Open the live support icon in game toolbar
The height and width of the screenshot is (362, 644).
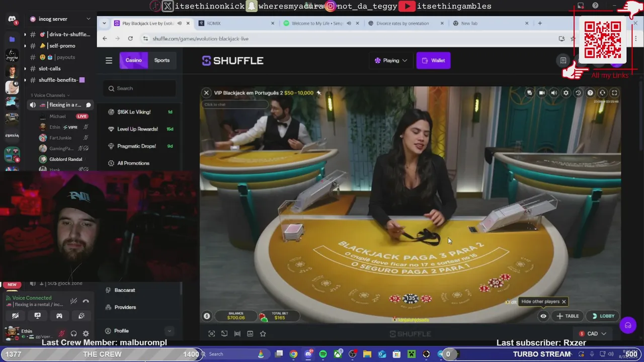click(602, 93)
